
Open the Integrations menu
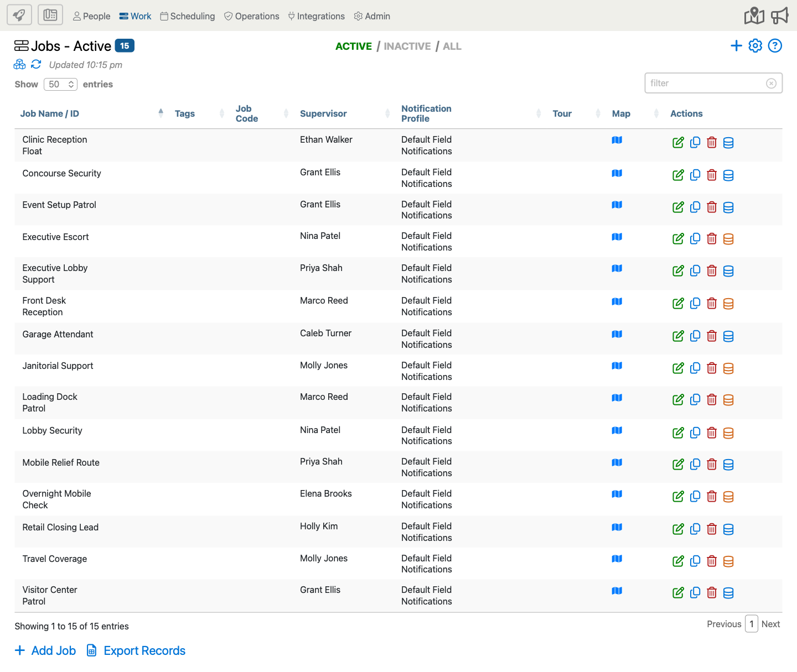(317, 16)
